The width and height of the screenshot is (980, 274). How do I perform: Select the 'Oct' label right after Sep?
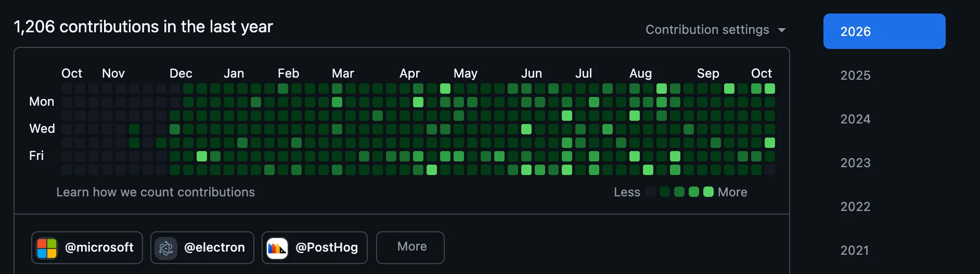point(762,73)
